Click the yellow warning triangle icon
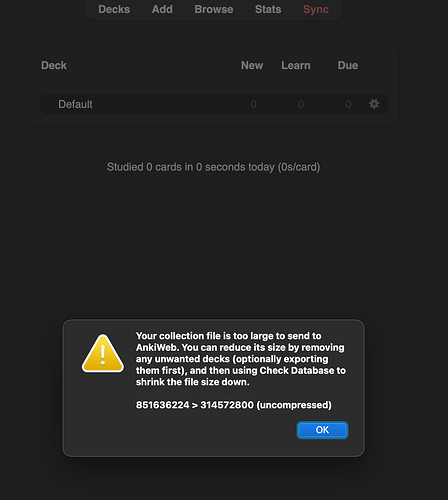 click(x=103, y=353)
